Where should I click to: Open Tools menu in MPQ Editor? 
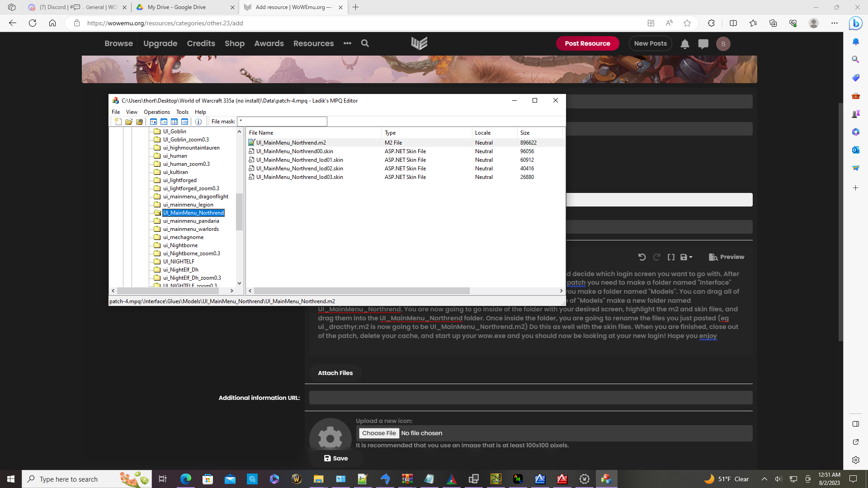click(182, 112)
